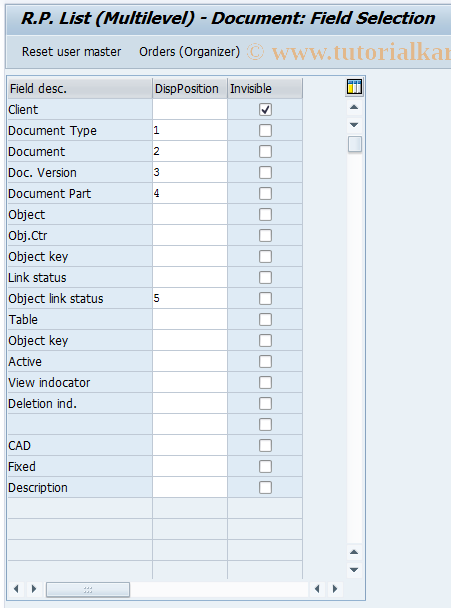451x608 pixels.
Task: Mark the Object field as invisible
Action: (x=265, y=214)
